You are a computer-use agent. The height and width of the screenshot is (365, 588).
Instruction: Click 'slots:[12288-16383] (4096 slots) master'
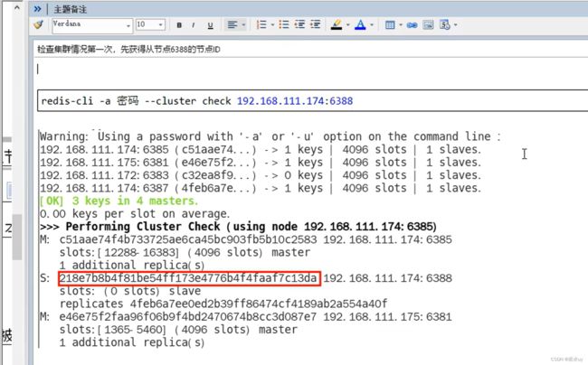tap(185, 252)
